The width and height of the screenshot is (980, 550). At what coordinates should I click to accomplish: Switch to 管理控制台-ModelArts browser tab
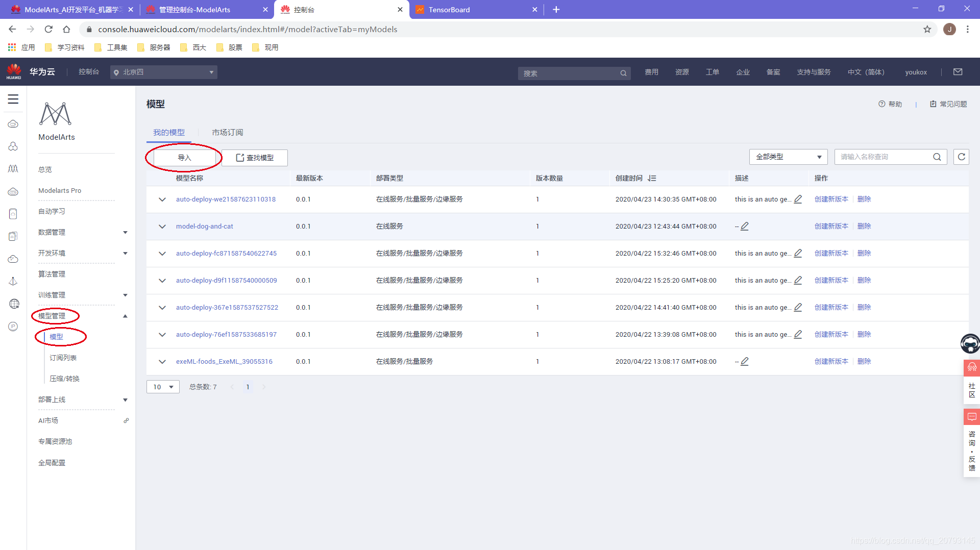click(206, 10)
